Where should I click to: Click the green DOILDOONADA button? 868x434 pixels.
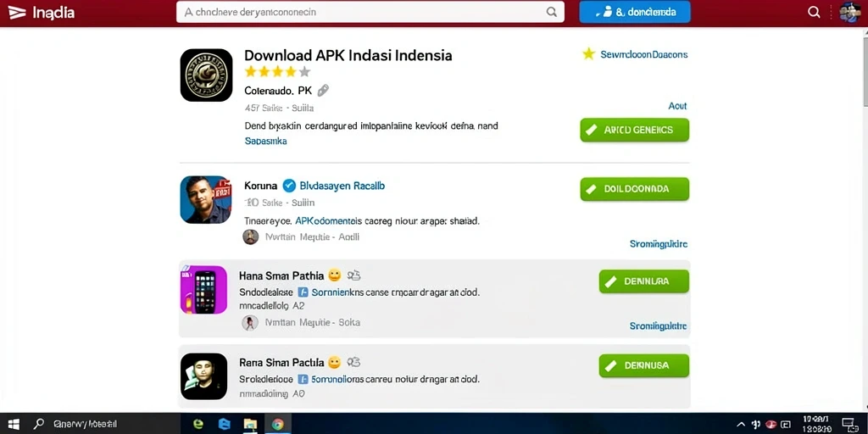(x=634, y=189)
